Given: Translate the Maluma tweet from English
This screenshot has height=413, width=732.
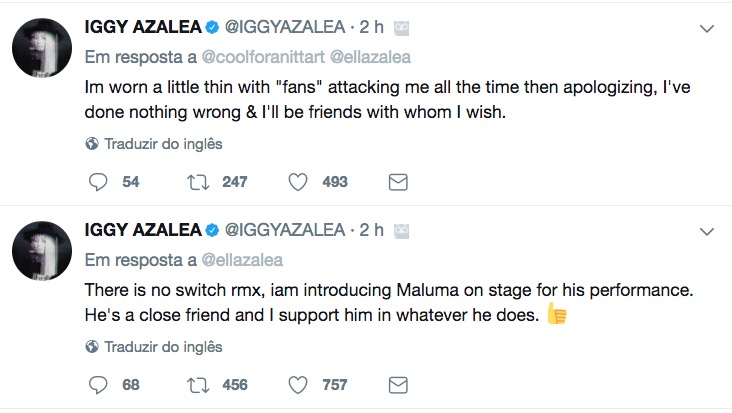Looking at the screenshot, I should pyautogui.click(x=163, y=347).
